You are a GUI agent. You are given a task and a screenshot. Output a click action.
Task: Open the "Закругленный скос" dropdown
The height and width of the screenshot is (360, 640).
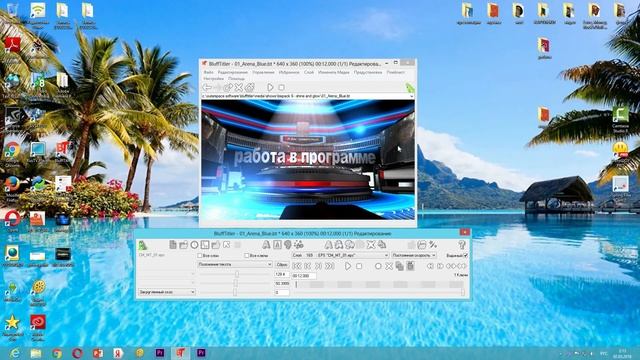click(167, 292)
